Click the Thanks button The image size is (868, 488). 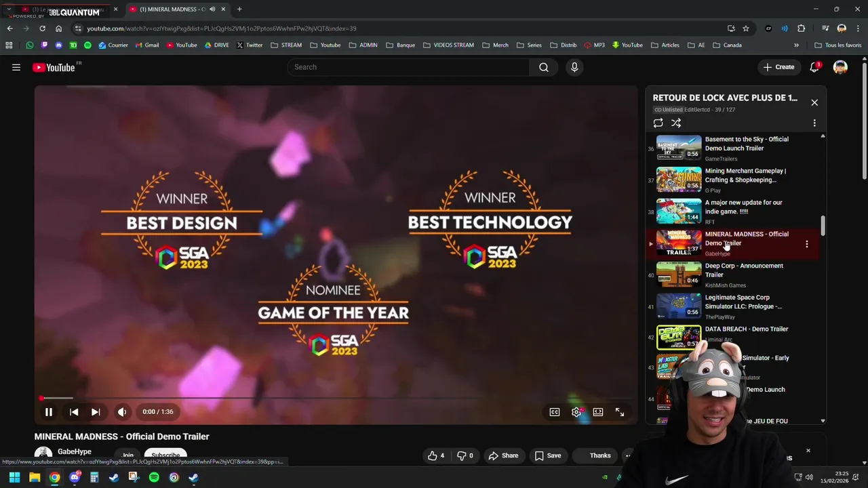(x=594, y=455)
